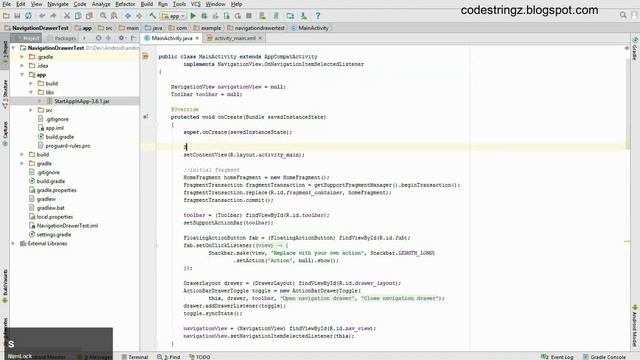
Task: Navigate back with the left arrow icon
Action: pyautogui.click(x=128, y=16)
